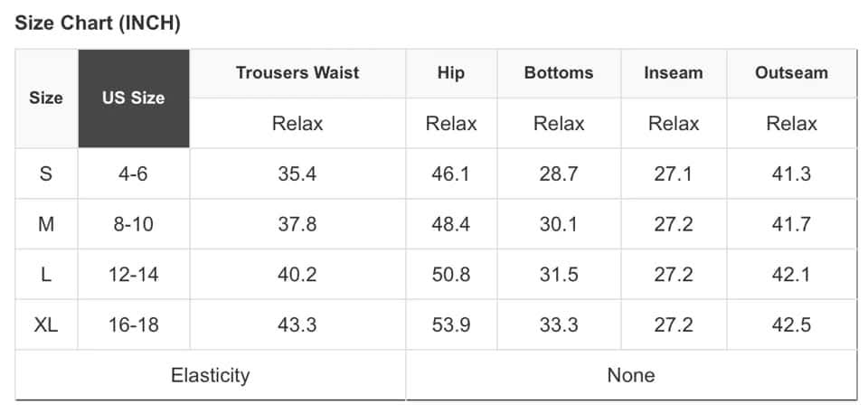Click the 4-6 US size cell
868x413 pixels.
133,174
